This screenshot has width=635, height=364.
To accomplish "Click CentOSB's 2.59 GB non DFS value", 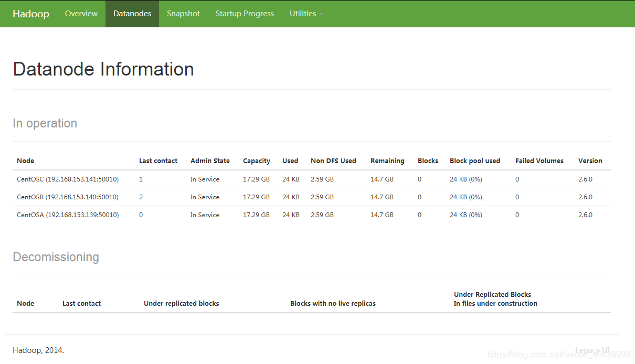I will click(x=322, y=197).
